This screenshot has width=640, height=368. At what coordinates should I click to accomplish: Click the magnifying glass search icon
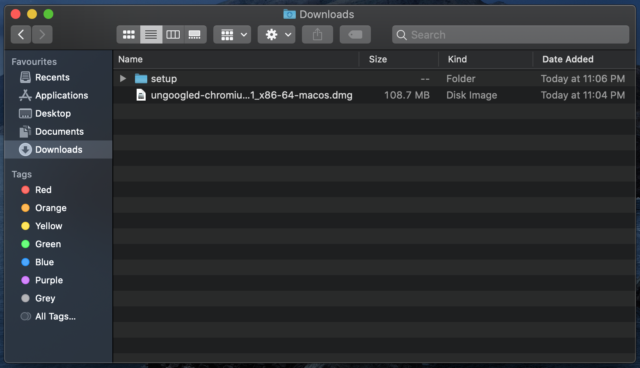402,35
